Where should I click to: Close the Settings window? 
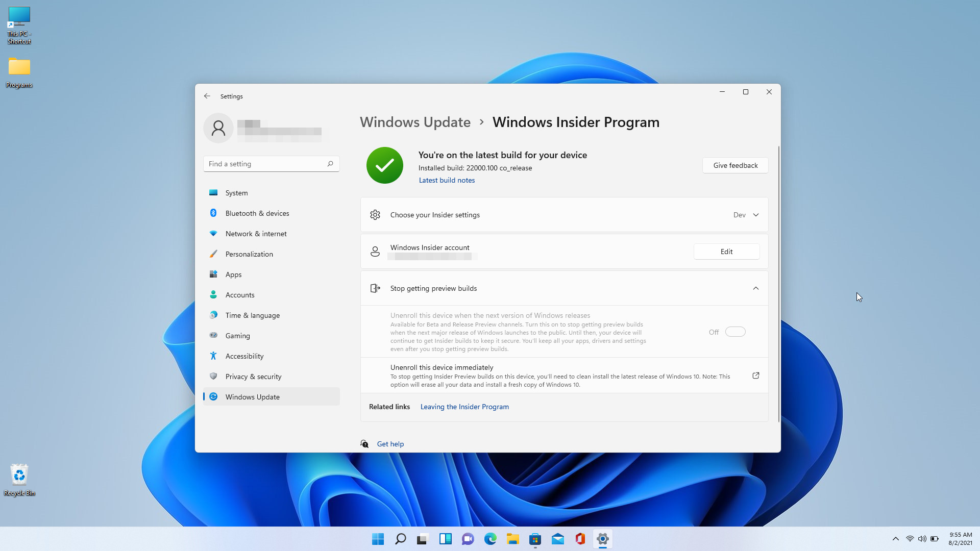click(769, 92)
